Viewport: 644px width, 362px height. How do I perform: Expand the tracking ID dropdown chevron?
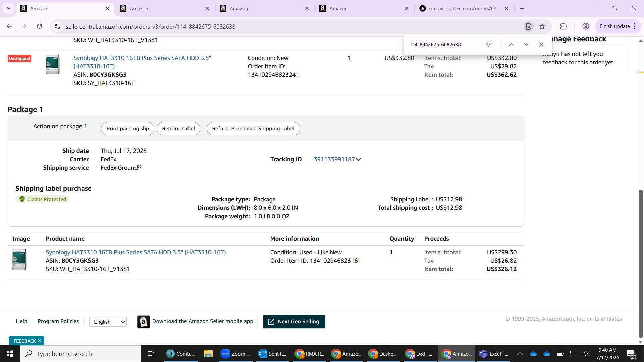tap(358, 160)
